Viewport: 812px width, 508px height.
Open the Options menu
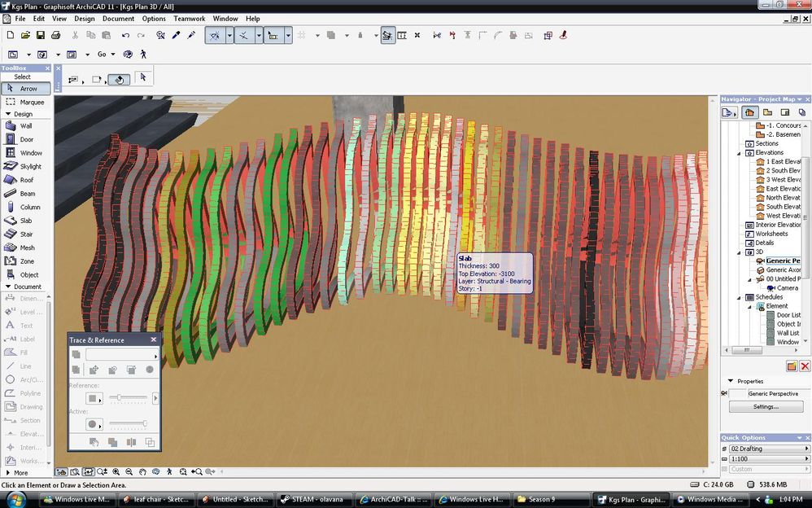point(154,19)
